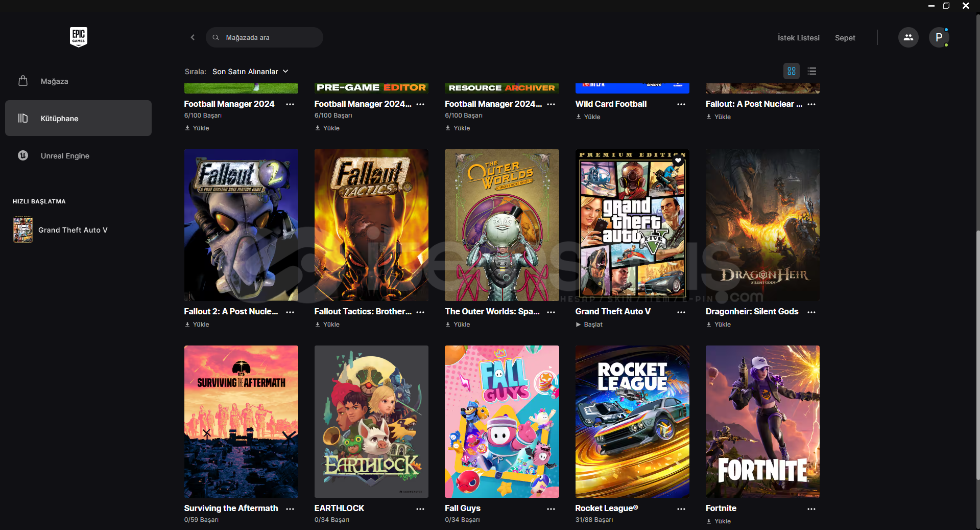Open options for Football Manager Pre-Game Editor

[420, 104]
